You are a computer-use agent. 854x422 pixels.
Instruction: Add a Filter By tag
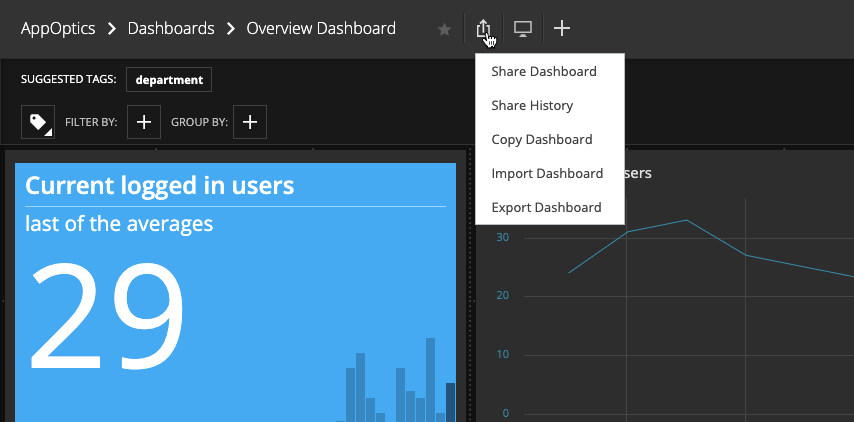144,122
